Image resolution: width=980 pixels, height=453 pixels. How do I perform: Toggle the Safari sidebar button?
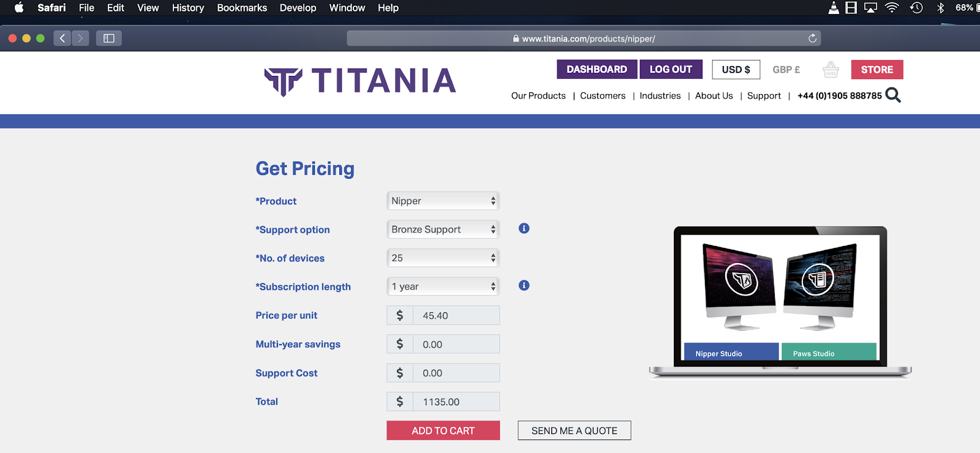tap(109, 38)
